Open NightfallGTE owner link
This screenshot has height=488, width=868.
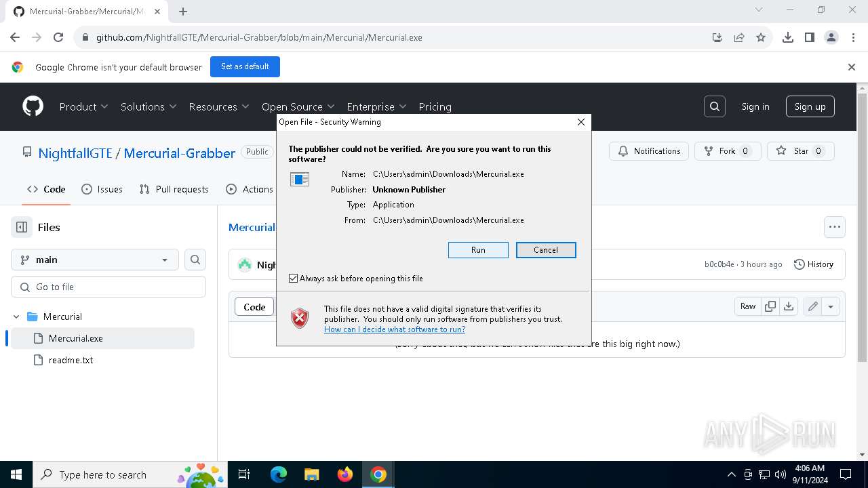[x=75, y=153]
